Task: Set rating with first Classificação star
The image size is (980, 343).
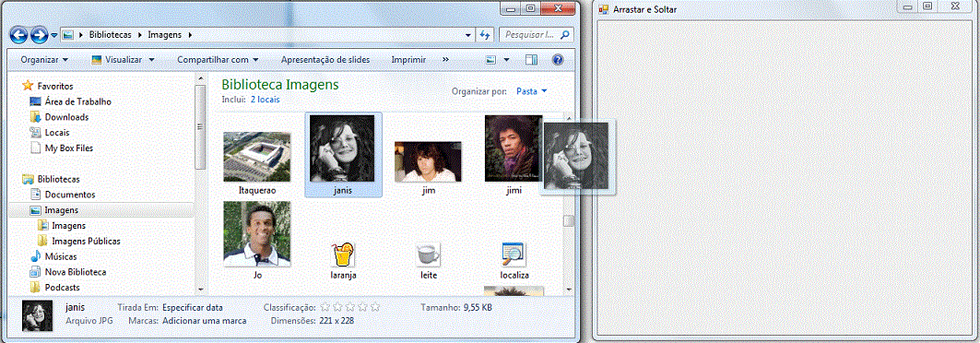Action: click(325, 307)
